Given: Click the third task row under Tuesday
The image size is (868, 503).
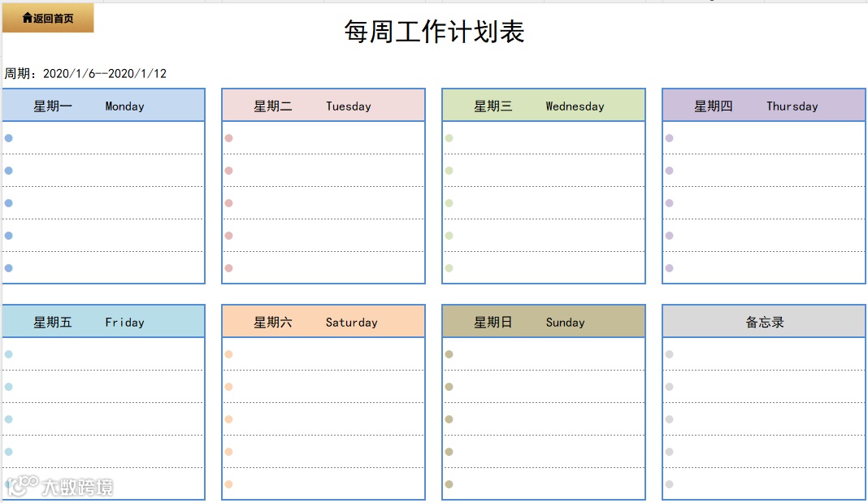Looking at the screenshot, I should (x=323, y=203).
